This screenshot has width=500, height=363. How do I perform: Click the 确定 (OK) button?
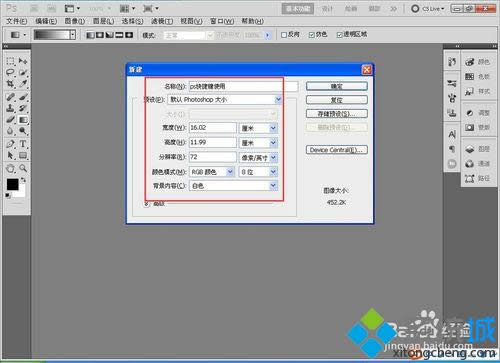pos(337,86)
